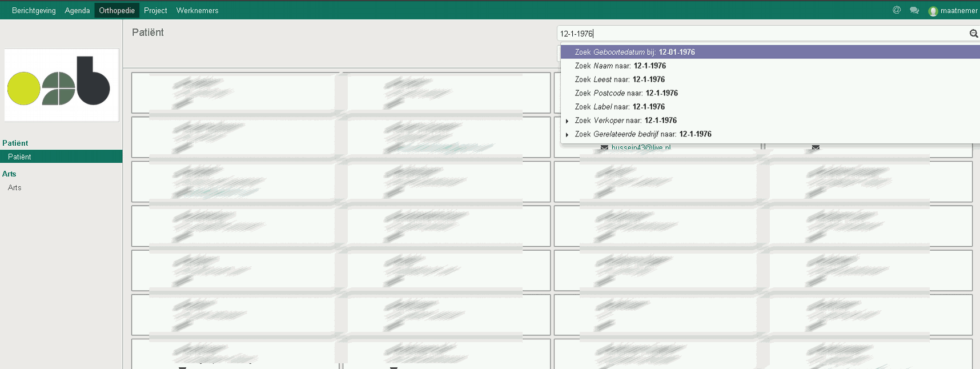
Task: Open the Agenda menu
Action: tap(77, 10)
